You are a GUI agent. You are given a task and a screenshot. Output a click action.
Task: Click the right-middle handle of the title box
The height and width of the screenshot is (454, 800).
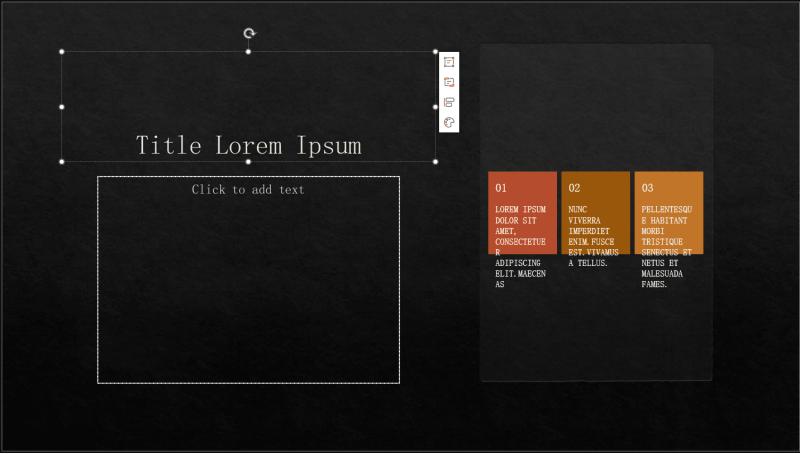435,107
